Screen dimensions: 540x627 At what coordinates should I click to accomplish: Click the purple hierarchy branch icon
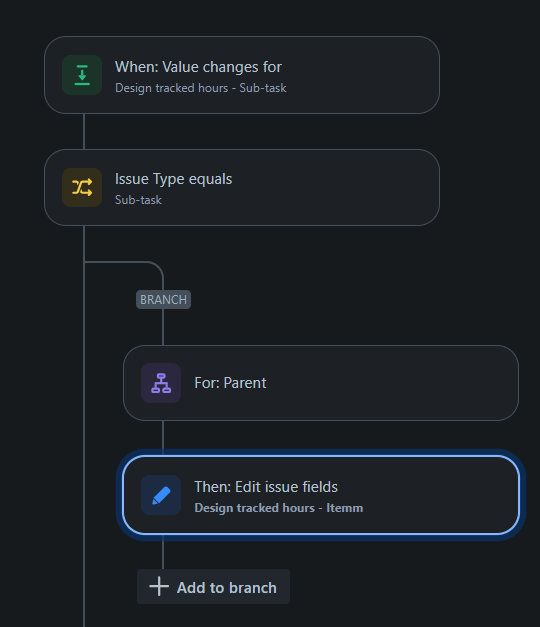[x=161, y=383]
